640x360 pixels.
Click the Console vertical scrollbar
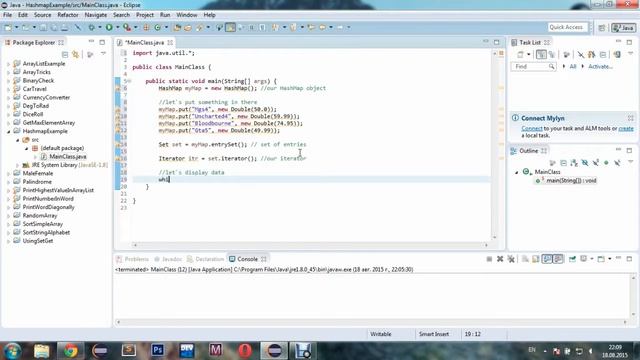(x=633, y=296)
